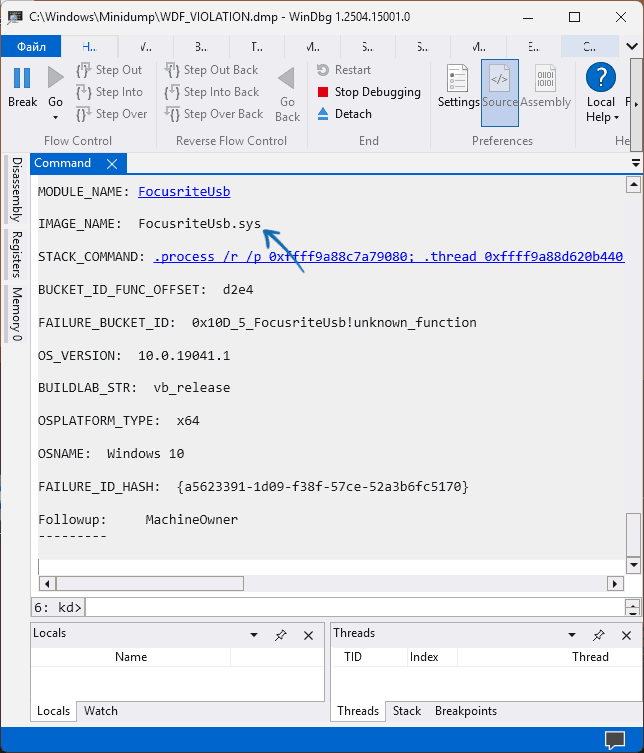
Task: Switch to the V.. ribbon tab
Action: point(146,47)
